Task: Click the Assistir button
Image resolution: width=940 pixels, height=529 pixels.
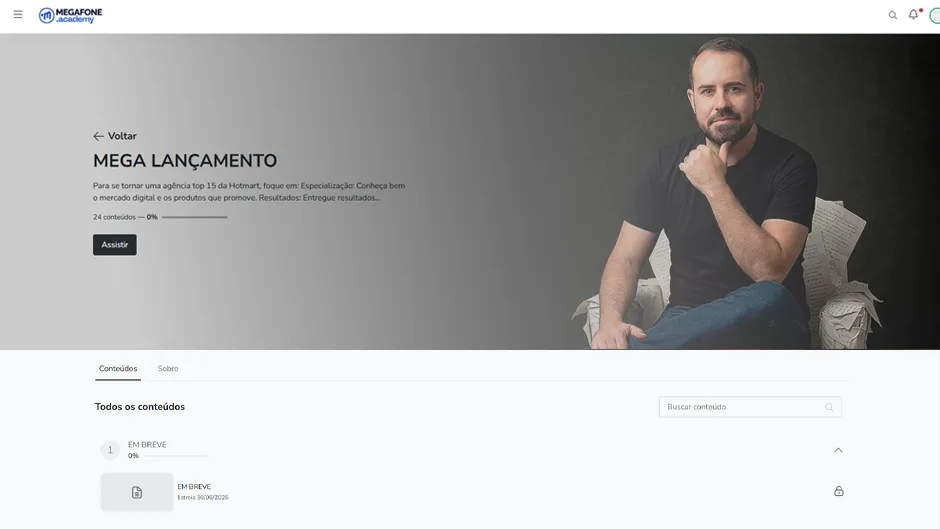Action: click(x=115, y=245)
